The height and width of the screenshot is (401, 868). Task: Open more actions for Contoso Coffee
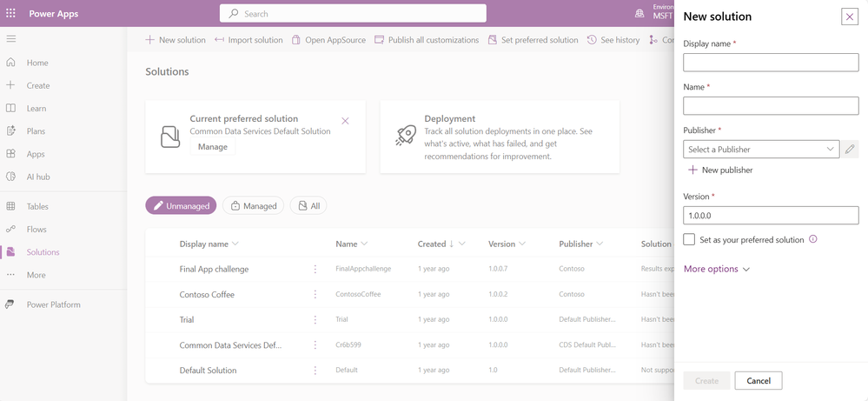coord(315,294)
